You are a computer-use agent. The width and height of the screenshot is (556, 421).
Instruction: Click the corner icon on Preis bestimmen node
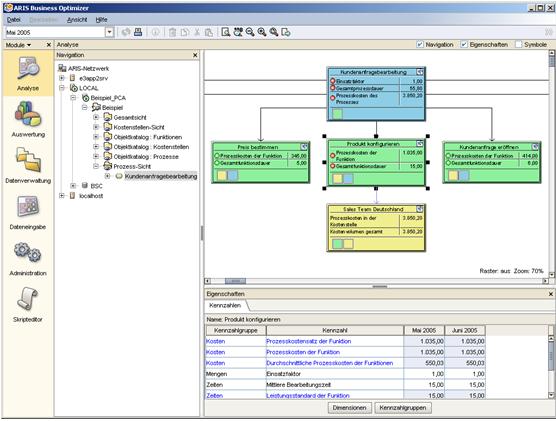coord(304,146)
